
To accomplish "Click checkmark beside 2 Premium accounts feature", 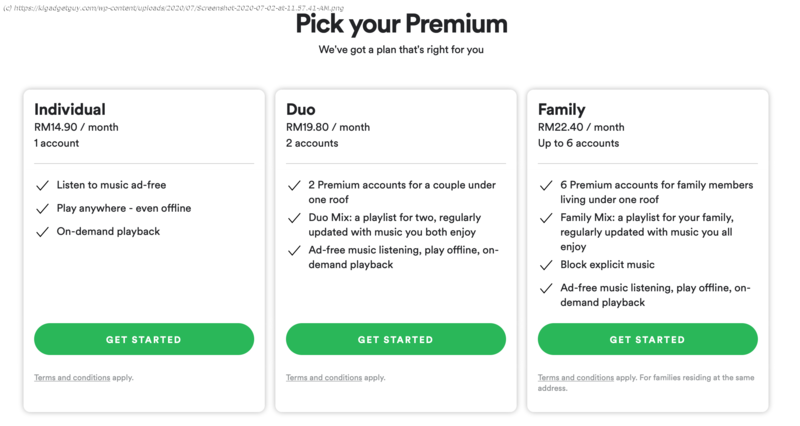I will [x=294, y=186].
